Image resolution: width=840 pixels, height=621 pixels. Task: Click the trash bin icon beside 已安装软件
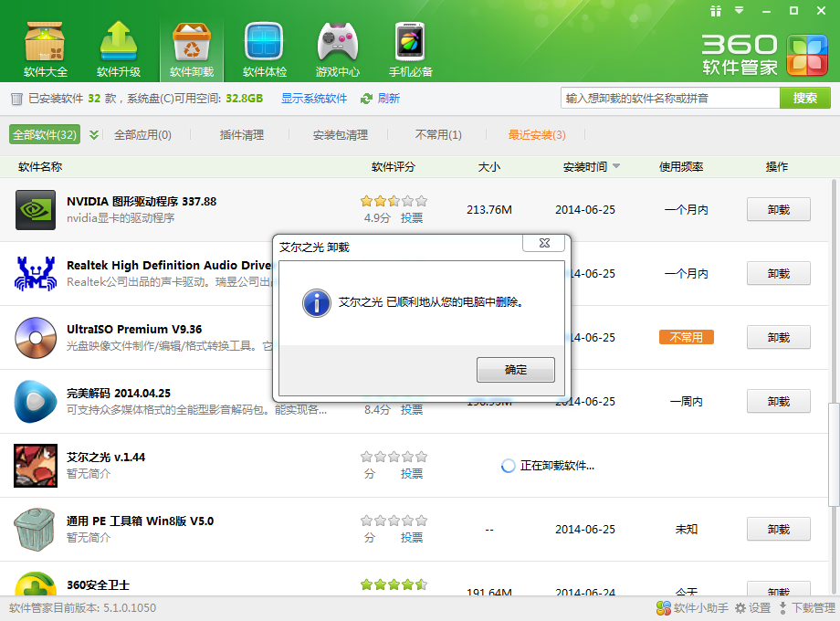[x=16, y=99]
